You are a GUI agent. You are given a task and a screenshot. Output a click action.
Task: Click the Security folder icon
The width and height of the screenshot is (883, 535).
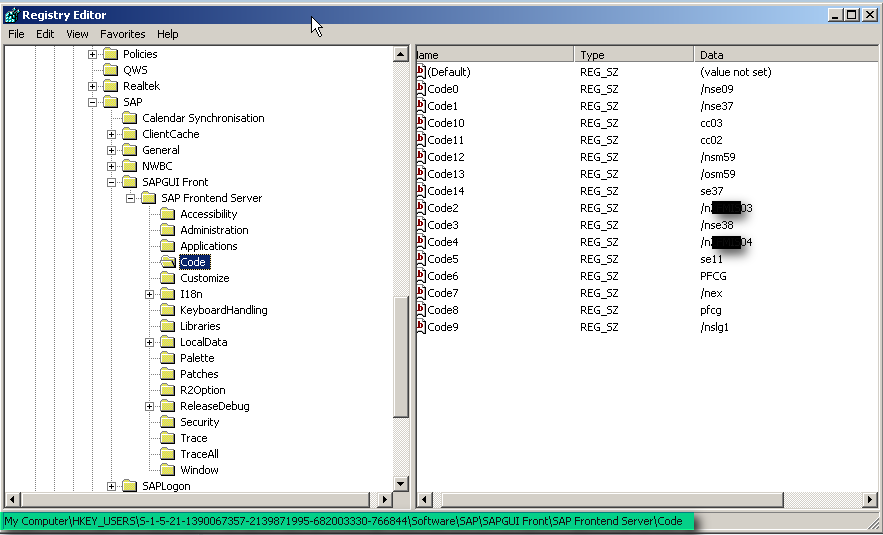pyautogui.click(x=167, y=422)
